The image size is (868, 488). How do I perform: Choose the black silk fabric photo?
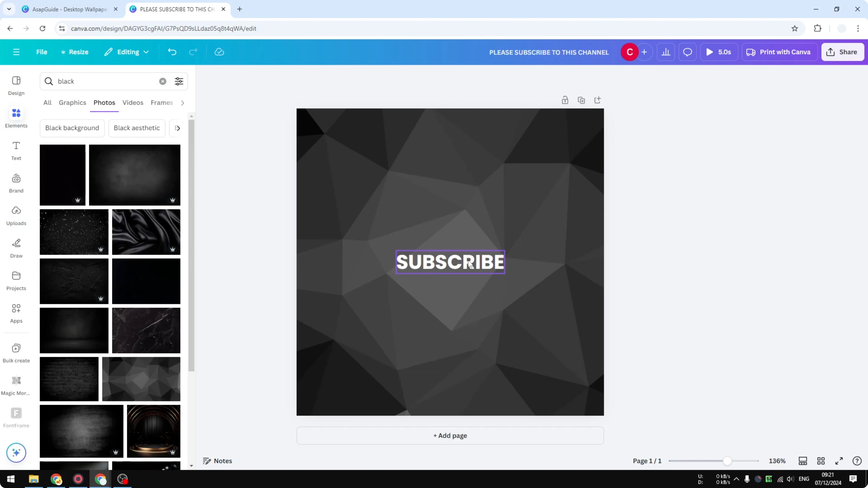(x=146, y=232)
